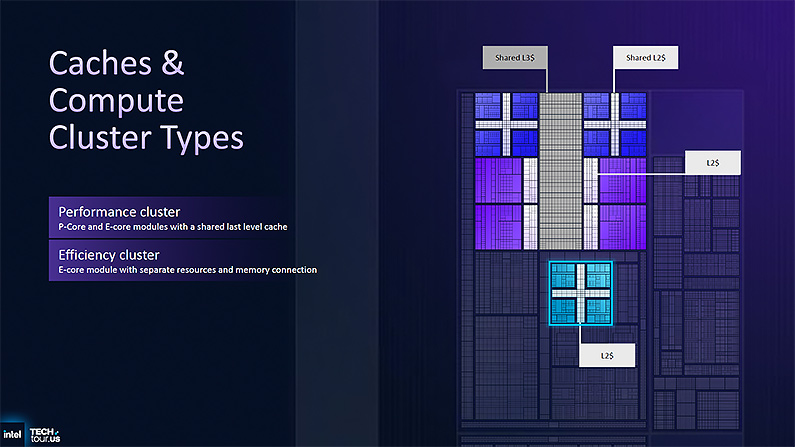The height and width of the screenshot is (447, 795).
Task: Click the "Shared L2$" callout label
Action: (639, 59)
